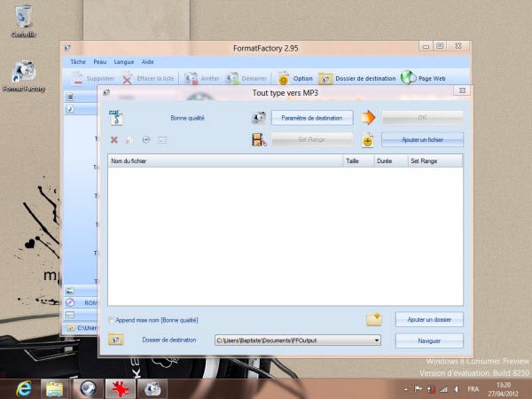Click FRA language indicator in tray
Viewport: 532px width, 399px height.
pyautogui.click(x=473, y=389)
